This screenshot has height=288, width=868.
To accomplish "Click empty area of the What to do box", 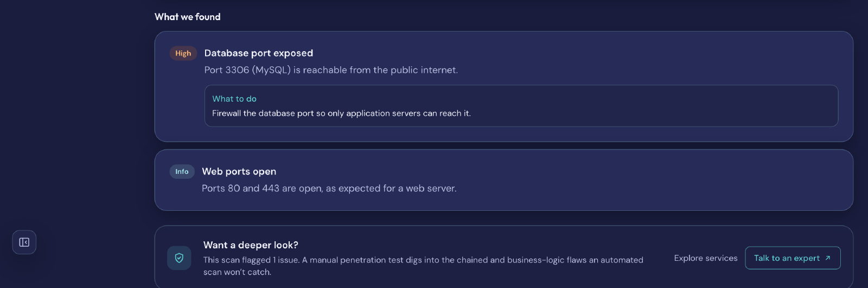I will pos(651,106).
